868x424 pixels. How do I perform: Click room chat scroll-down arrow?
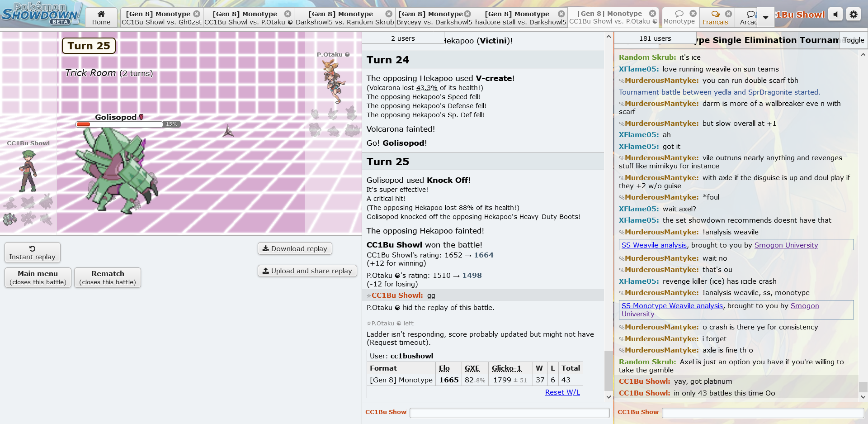click(x=863, y=397)
